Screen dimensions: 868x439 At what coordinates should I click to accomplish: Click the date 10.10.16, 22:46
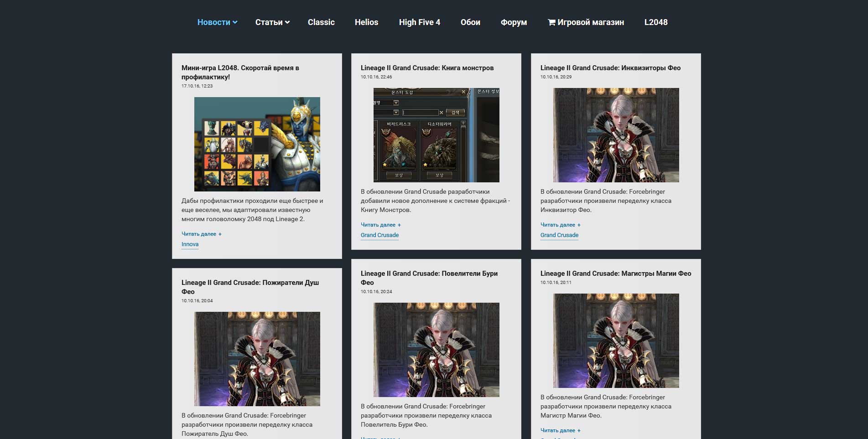click(376, 77)
